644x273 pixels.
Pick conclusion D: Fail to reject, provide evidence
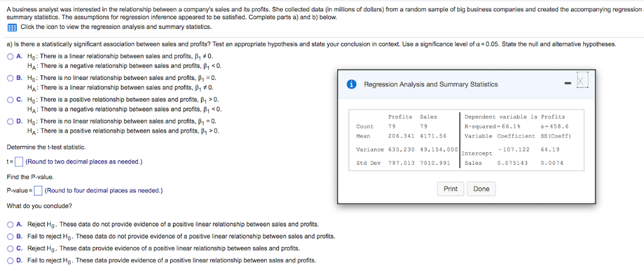click(11, 260)
